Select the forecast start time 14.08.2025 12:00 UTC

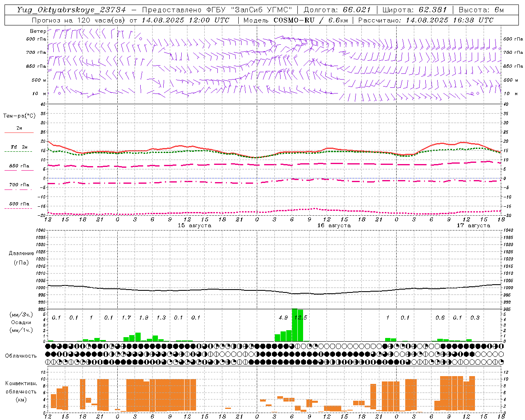coord(185,20)
